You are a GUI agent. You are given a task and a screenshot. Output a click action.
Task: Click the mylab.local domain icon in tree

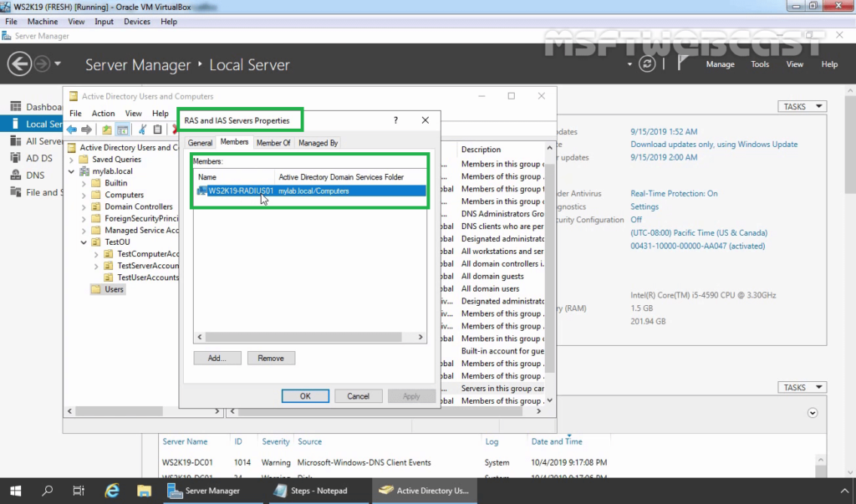[84, 171]
